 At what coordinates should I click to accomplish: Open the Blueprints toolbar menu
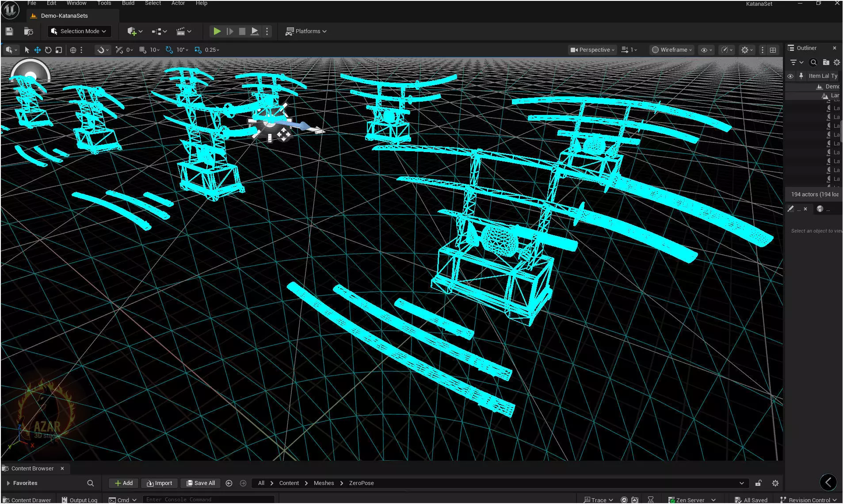click(x=159, y=31)
